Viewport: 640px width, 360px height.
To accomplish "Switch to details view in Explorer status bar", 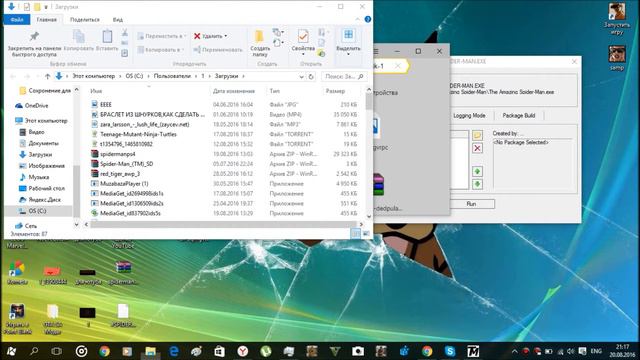I will (356, 233).
